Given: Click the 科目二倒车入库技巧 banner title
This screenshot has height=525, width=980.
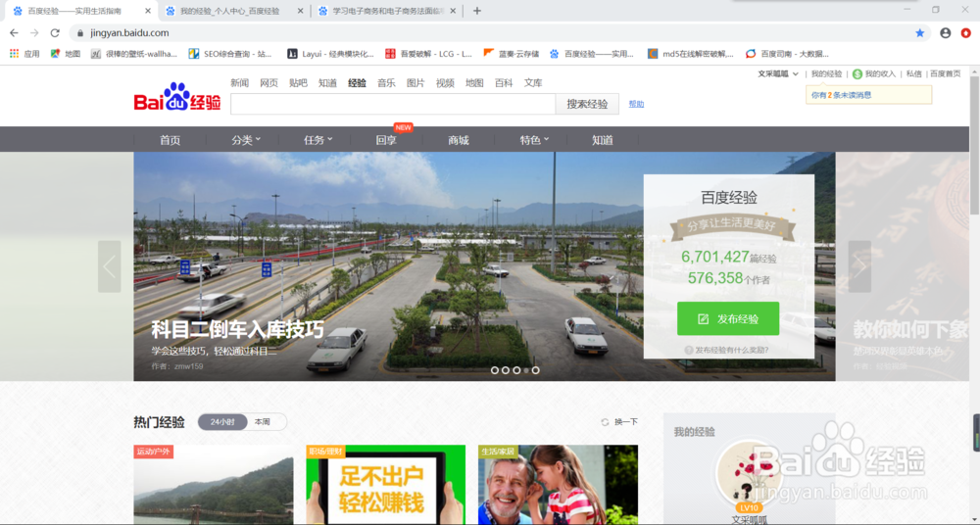Looking at the screenshot, I should pos(237,329).
